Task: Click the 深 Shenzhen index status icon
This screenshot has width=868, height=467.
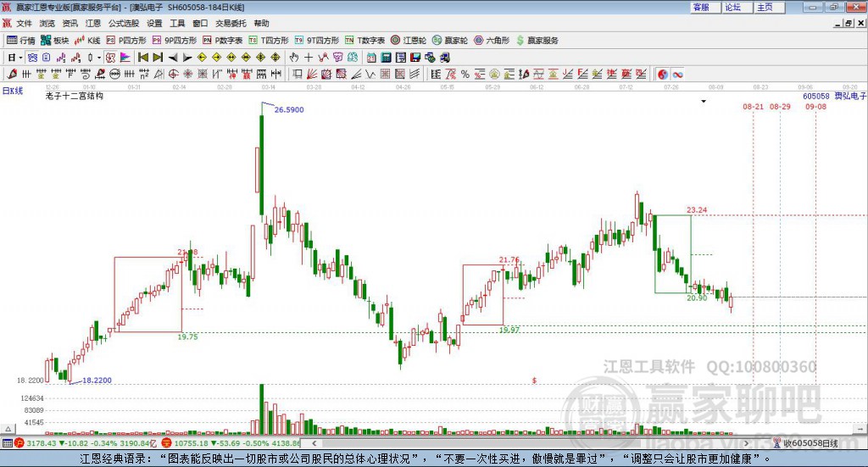Action: [167, 443]
